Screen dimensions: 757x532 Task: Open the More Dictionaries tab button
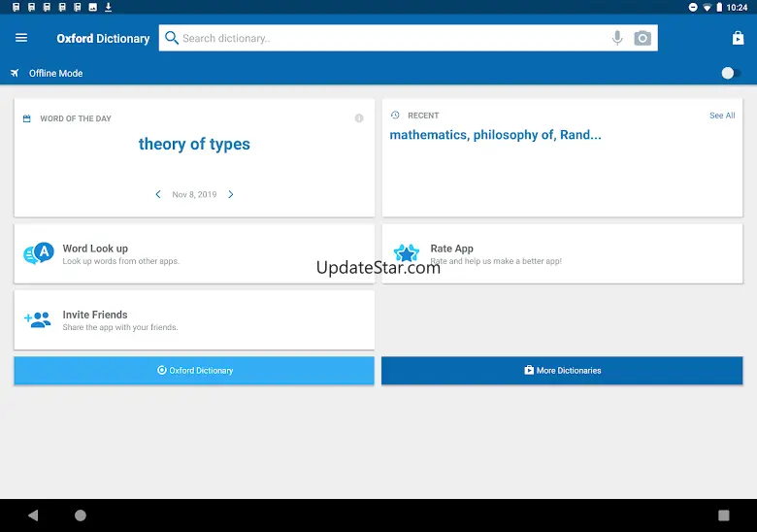562,370
